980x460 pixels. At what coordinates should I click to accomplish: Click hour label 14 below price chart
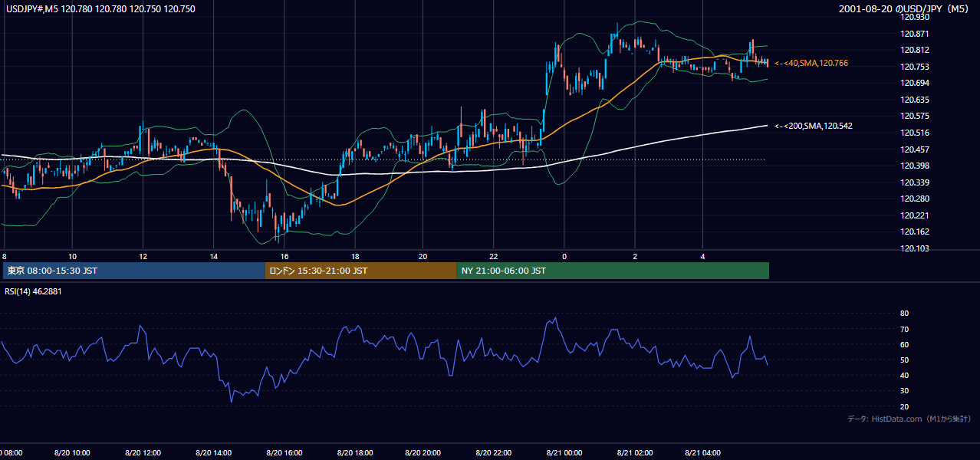point(213,256)
